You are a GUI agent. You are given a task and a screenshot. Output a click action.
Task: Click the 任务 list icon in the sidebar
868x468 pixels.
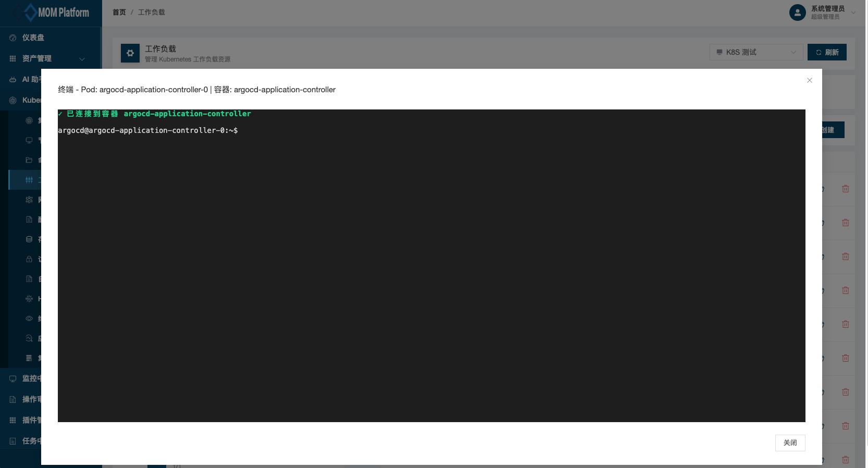click(x=13, y=441)
